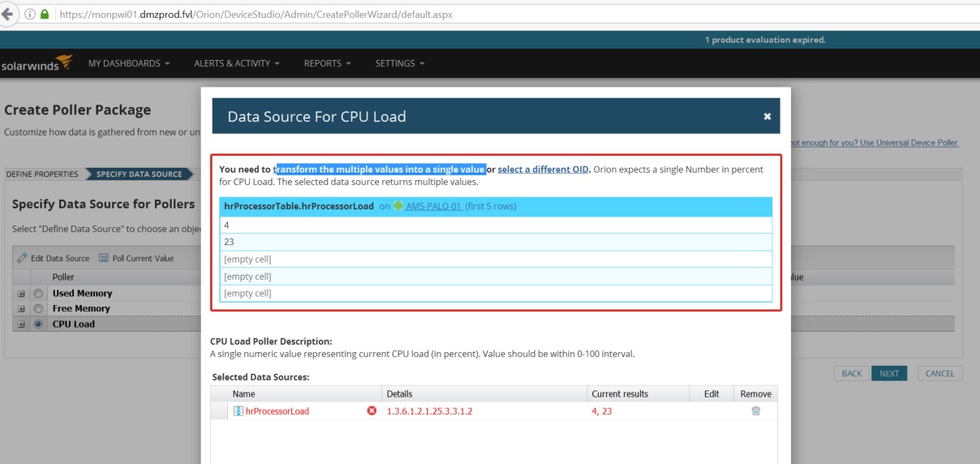Click the CPU Load poller name
Screen dimensions: 980x464
74,324
